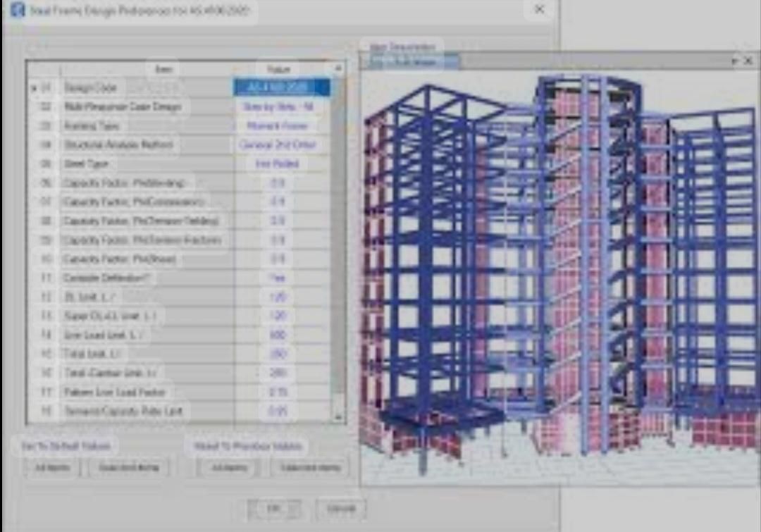This screenshot has width=761, height=532.
Task: Edit the Live Load Limit value cell
Action: [x=282, y=335]
